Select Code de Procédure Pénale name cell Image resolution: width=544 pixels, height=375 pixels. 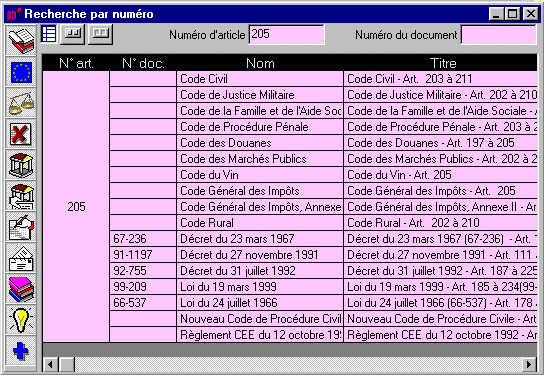tap(260, 127)
